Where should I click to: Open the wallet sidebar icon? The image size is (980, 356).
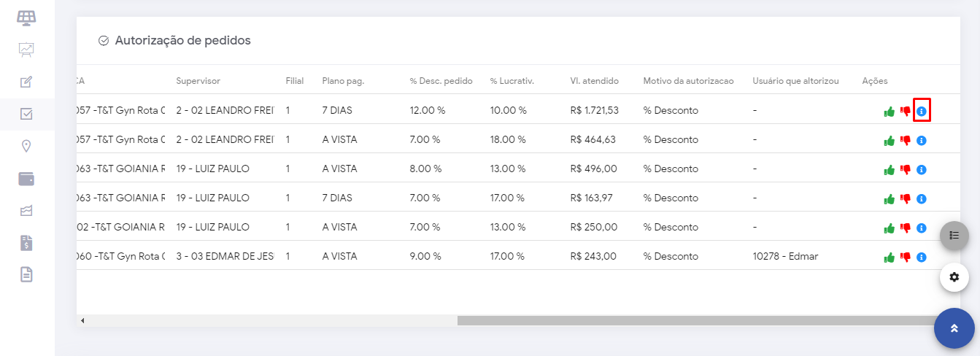tap(26, 179)
